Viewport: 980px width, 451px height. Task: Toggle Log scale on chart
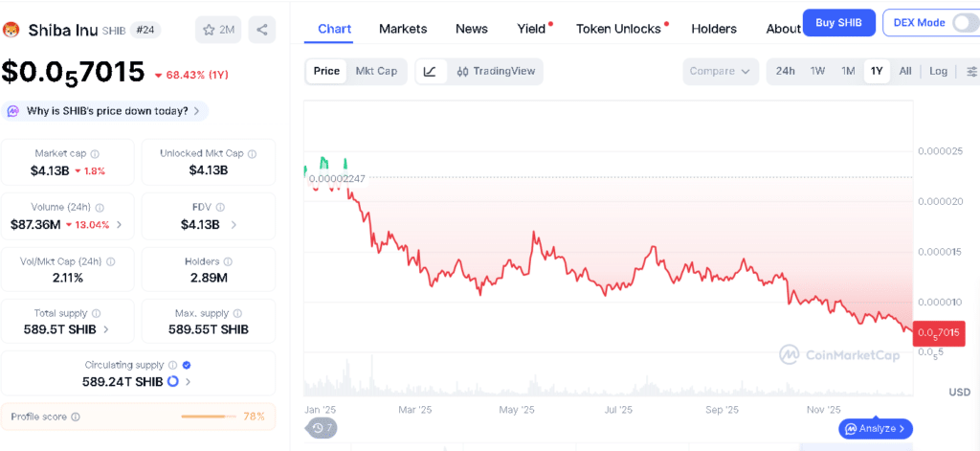click(938, 71)
